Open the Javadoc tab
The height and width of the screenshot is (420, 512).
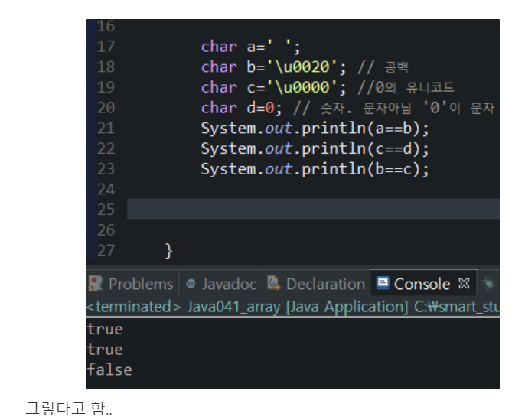(221, 284)
